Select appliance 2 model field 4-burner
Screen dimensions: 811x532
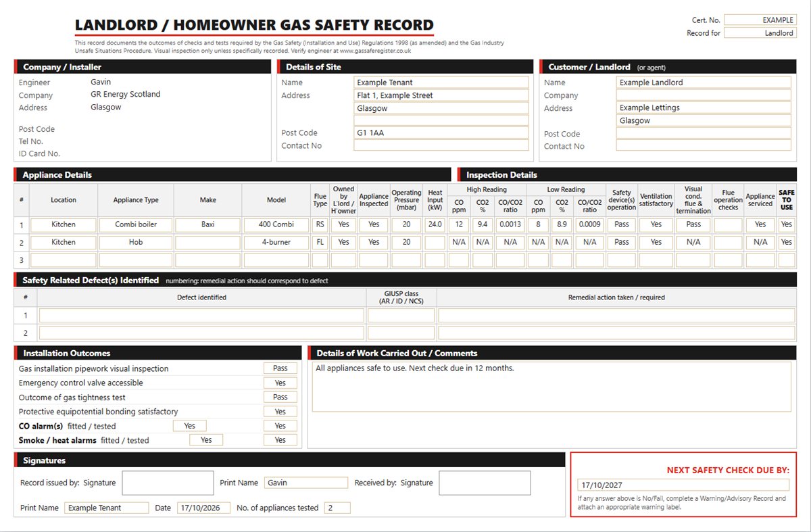(276, 242)
